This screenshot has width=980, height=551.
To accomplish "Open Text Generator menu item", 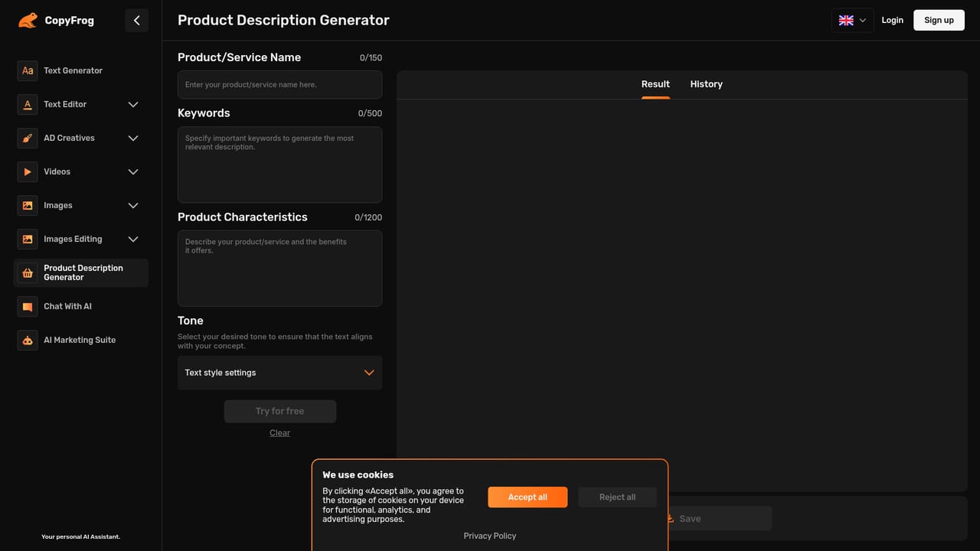I will [x=73, y=70].
